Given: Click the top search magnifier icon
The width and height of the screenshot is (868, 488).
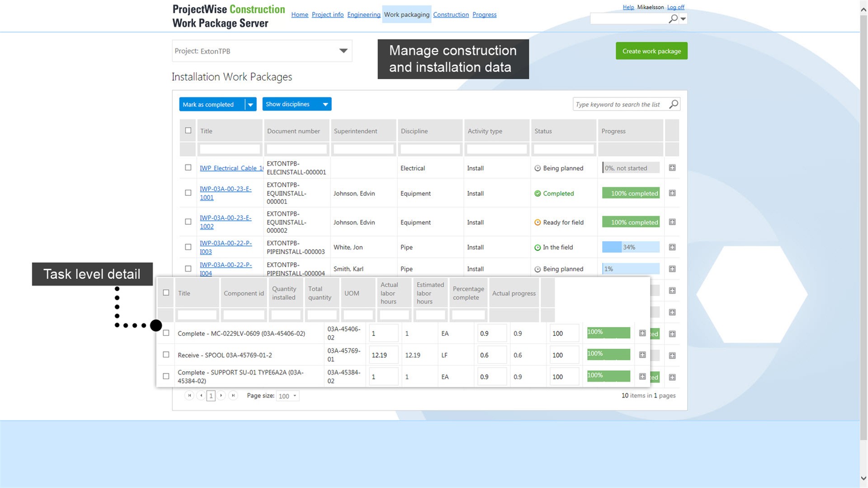Looking at the screenshot, I should pos(673,19).
